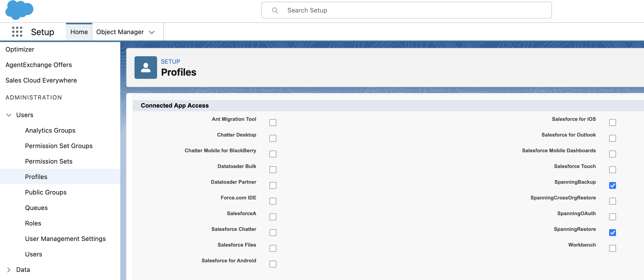The image size is (644, 280).
Task: Select Profiles in the sidebar
Action: click(x=36, y=177)
